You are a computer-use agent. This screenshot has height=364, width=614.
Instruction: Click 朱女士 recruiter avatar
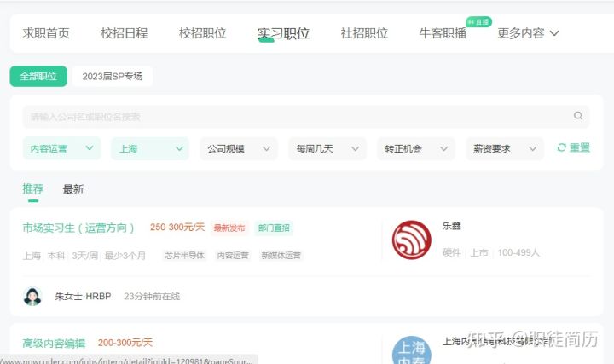coord(32,297)
